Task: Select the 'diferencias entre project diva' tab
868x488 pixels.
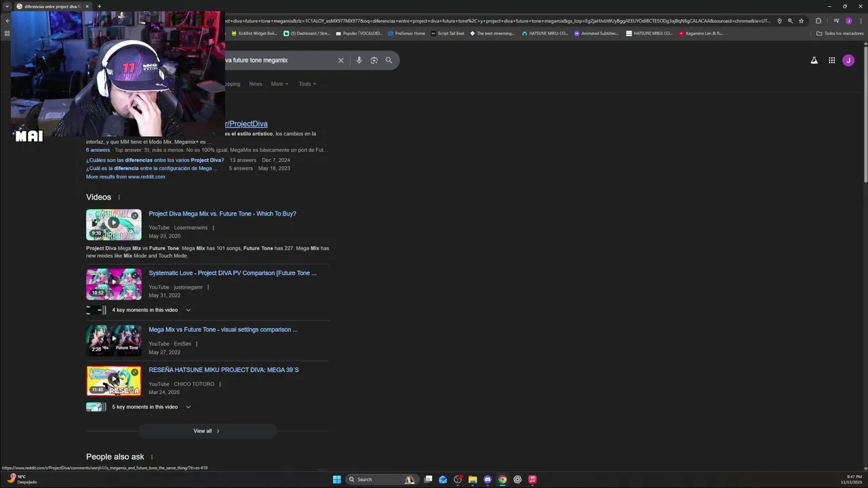Action: pos(52,6)
